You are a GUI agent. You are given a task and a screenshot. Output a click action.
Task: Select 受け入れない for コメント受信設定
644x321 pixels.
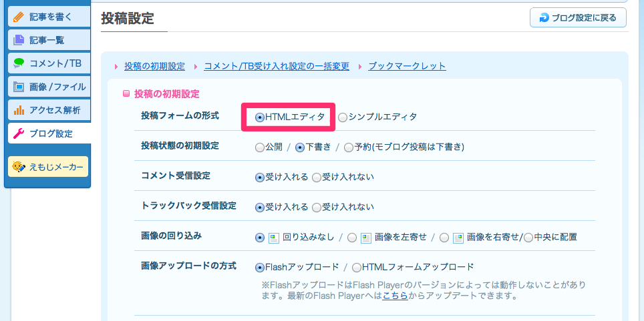(316, 178)
